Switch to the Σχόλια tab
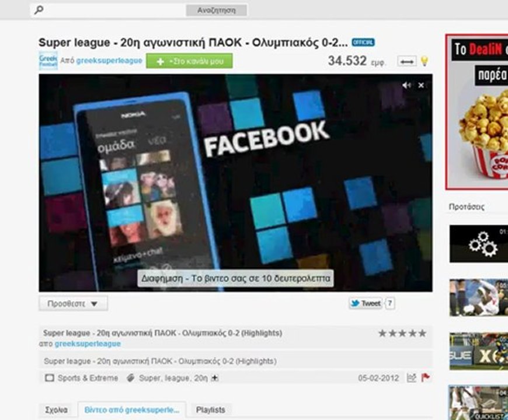508x420 pixels. coord(57,410)
